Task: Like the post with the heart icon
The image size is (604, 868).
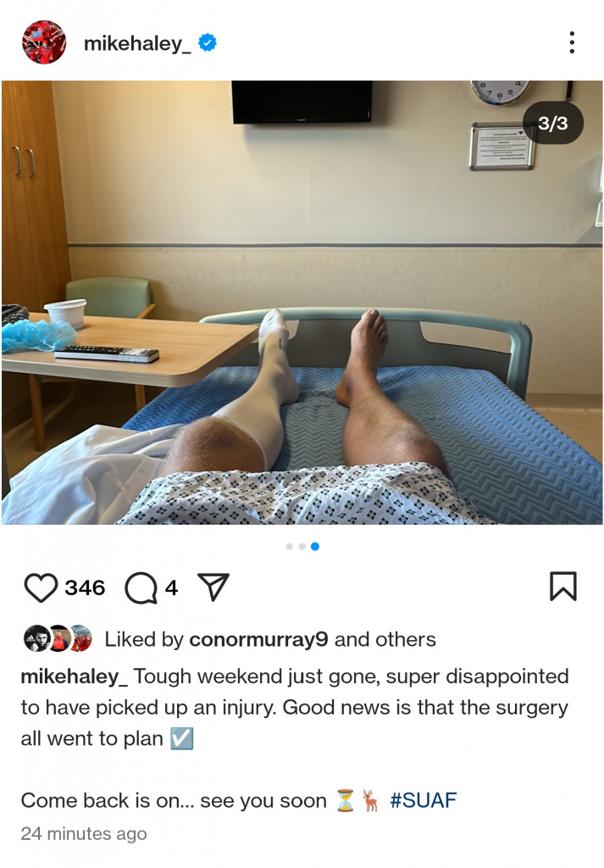Action: click(x=41, y=587)
